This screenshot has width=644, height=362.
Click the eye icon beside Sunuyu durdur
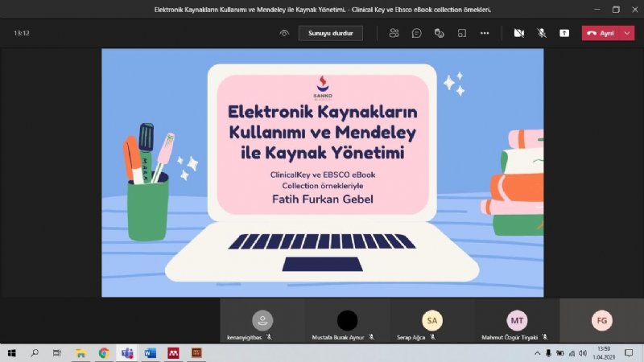point(284,33)
